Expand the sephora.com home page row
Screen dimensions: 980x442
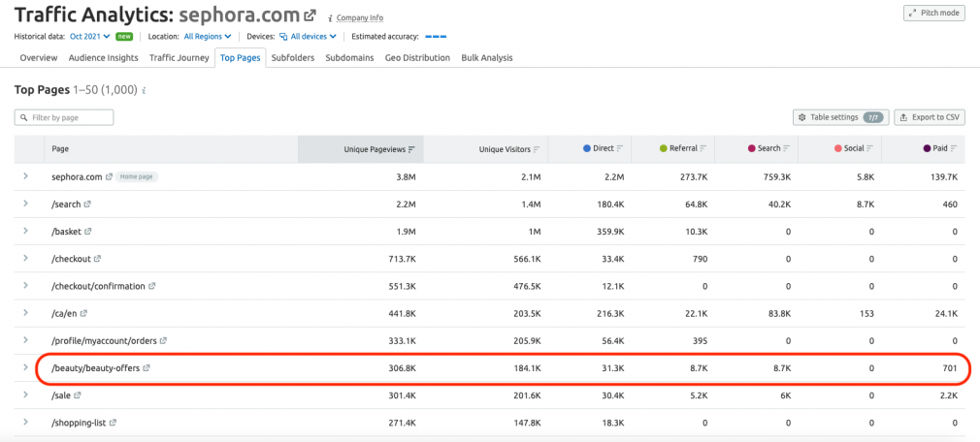pyautogui.click(x=25, y=176)
